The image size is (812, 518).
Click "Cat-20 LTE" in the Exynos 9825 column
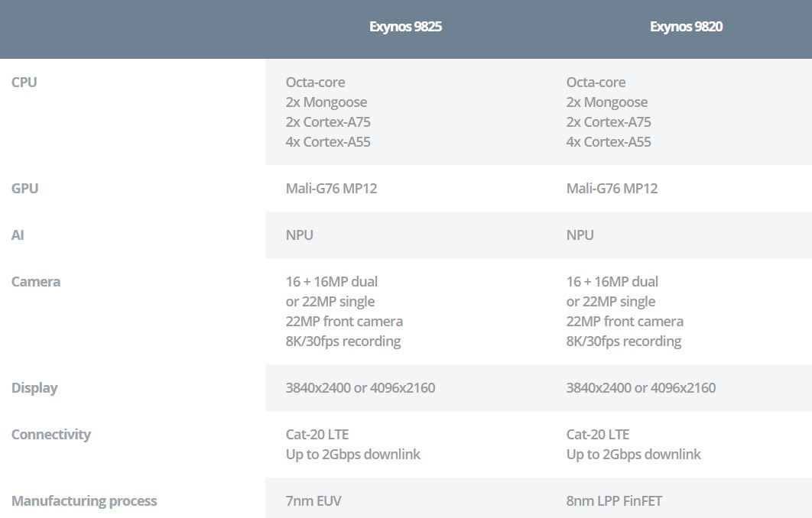click(x=317, y=435)
